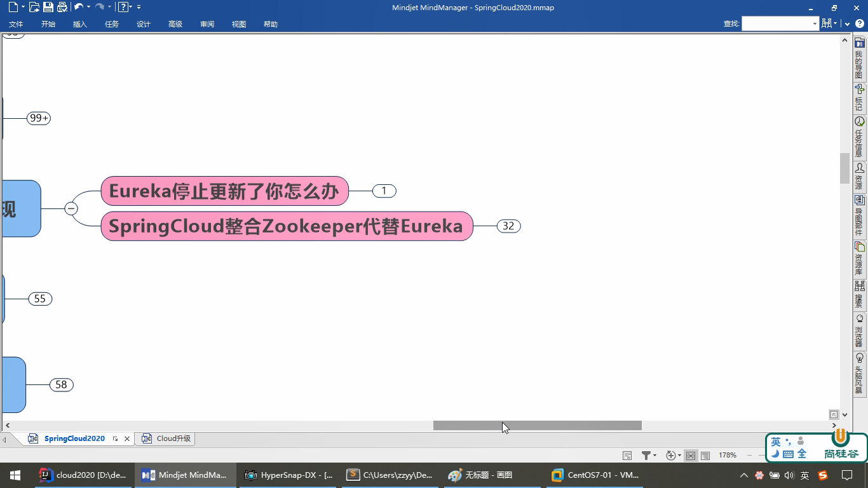Open the 头脑风暴 brainstorm side panel
Viewport: 868px width, 488px height.
860,374
